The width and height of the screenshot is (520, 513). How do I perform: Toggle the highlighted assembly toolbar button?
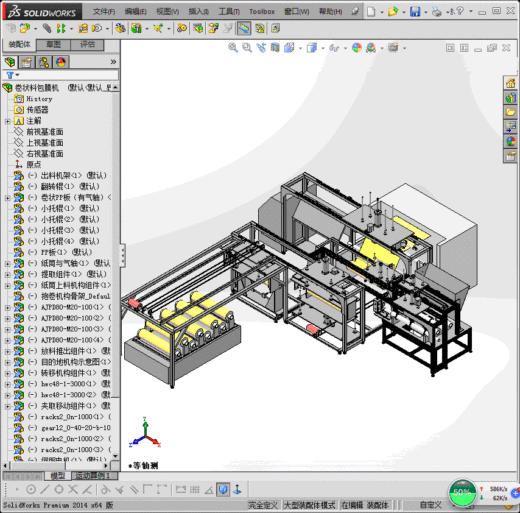[244, 29]
